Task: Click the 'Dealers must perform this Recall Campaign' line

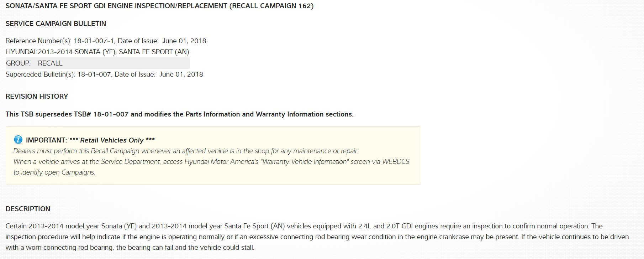Action: tap(186, 151)
